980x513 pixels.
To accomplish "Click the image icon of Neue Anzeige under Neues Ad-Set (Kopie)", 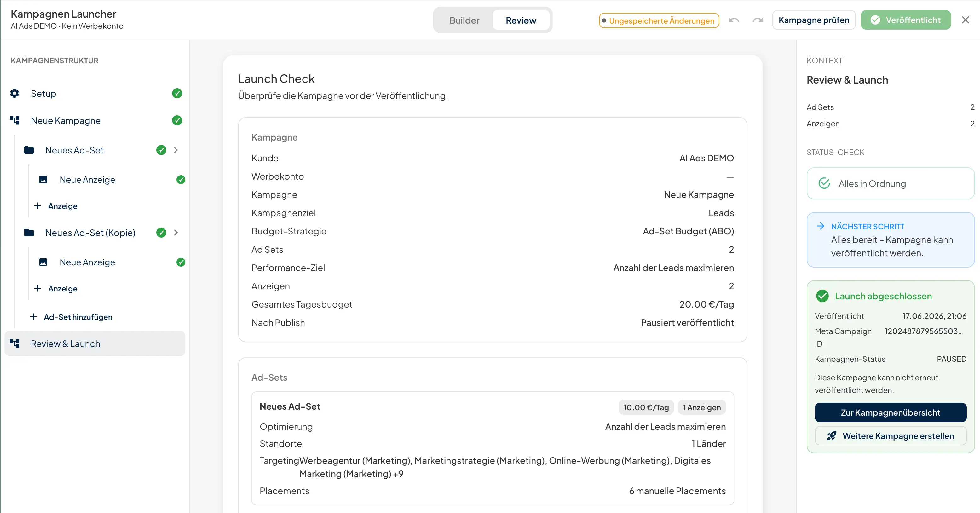I will (43, 262).
